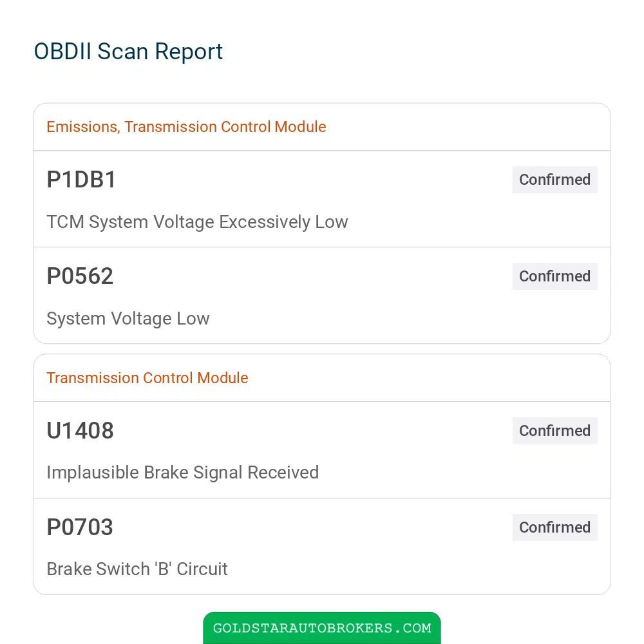Open the P1DB1 trouble code
Screen dimensions: 644x644
[x=81, y=180]
